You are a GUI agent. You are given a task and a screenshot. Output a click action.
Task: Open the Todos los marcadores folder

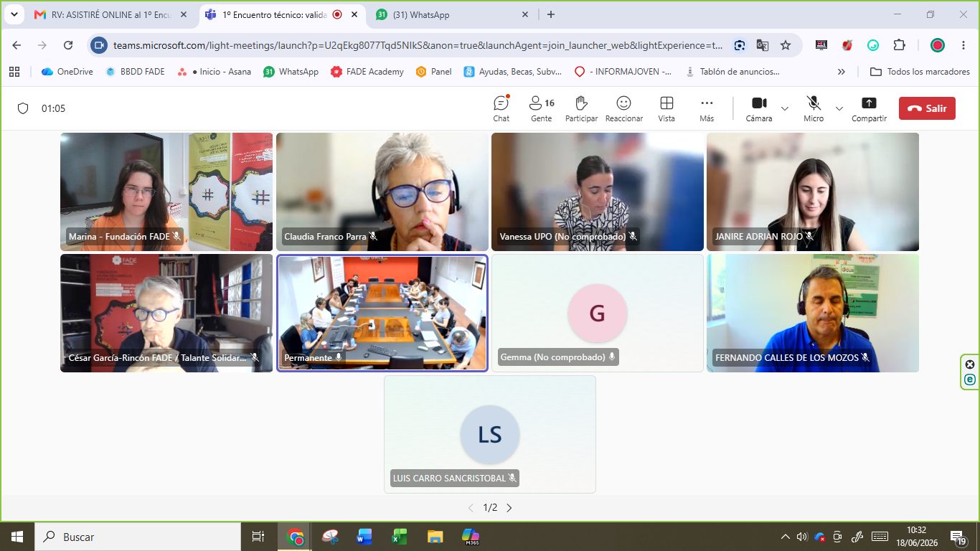click(x=920, y=72)
